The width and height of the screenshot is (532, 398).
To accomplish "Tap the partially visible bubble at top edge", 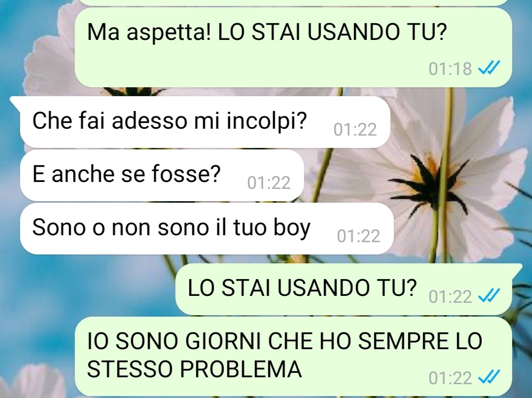I will pyautogui.click(x=293, y=2).
